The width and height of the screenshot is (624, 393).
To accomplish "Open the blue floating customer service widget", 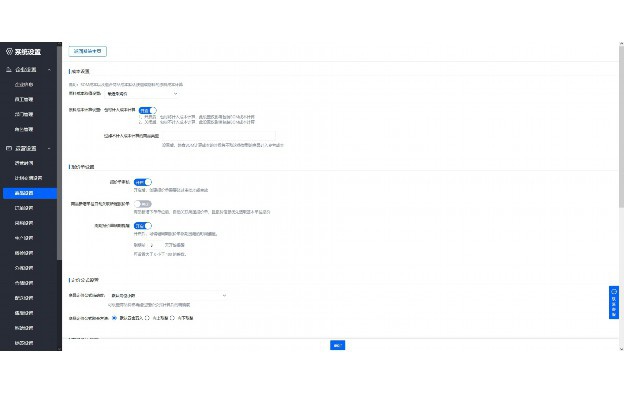I will coord(613,302).
